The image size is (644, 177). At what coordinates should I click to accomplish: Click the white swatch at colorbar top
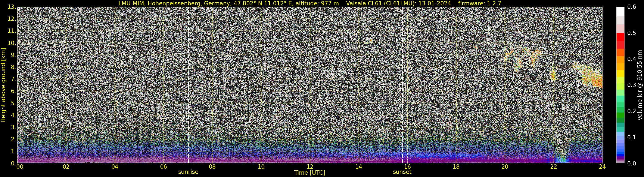620,11
